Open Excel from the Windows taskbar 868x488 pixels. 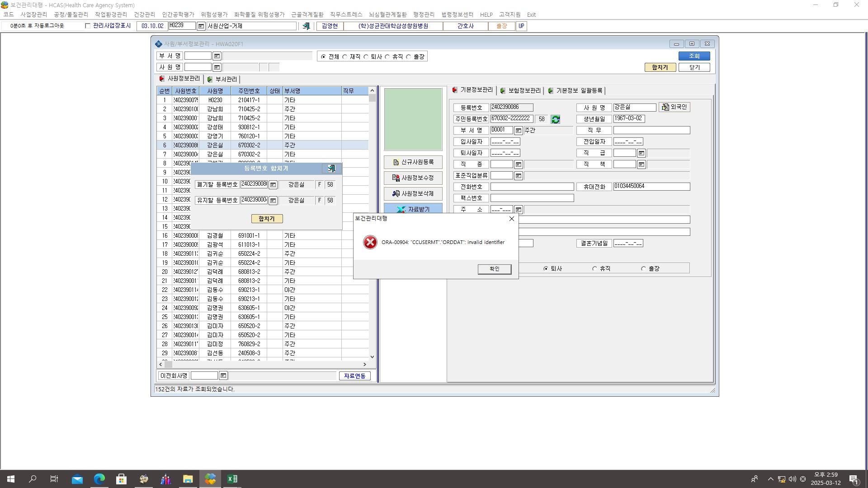point(232,479)
